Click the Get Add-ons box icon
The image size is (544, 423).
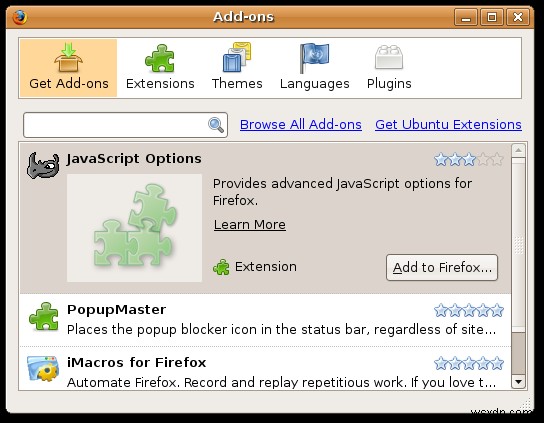click(68, 57)
